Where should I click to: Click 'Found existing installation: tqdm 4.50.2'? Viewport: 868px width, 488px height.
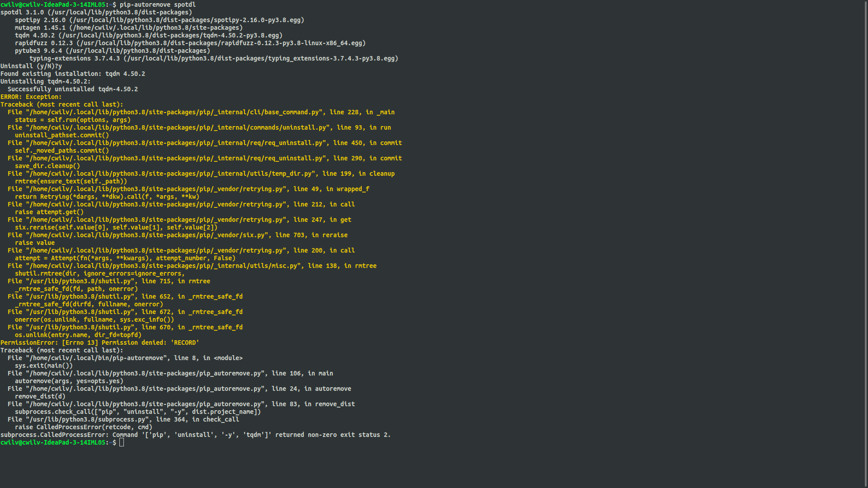point(72,74)
